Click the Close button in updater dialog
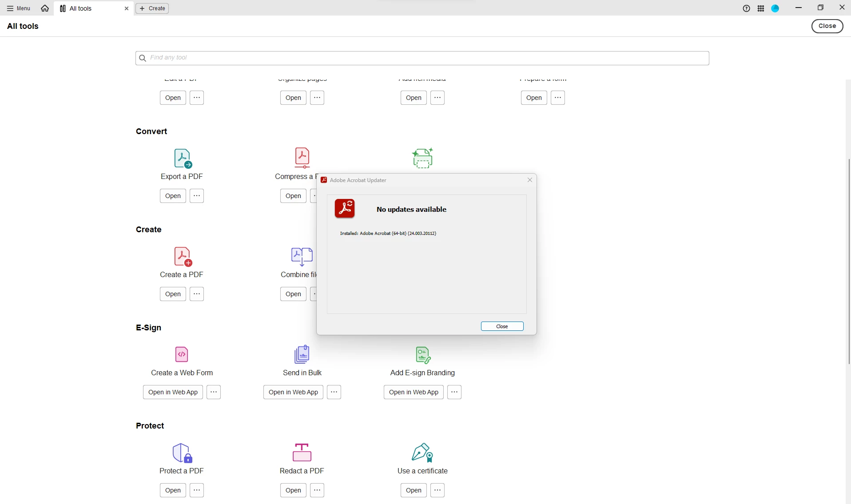The height and width of the screenshot is (504, 851). pyautogui.click(x=502, y=326)
